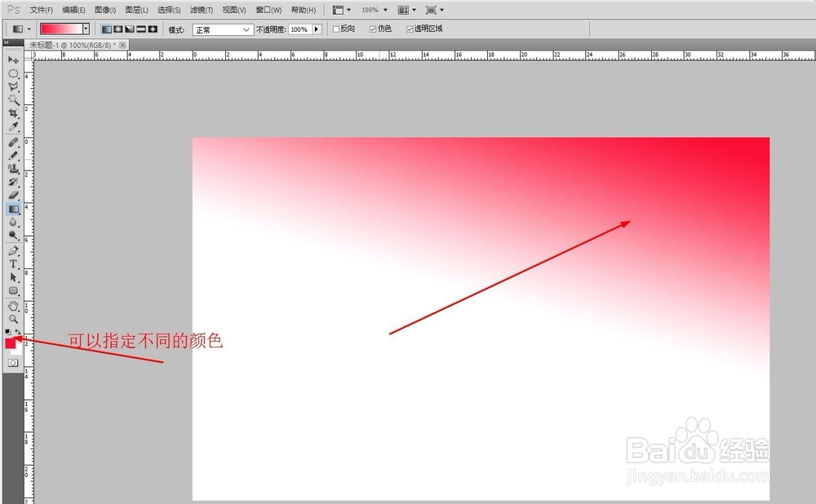Select the Elliptical Marquee tool

tap(13, 73)
